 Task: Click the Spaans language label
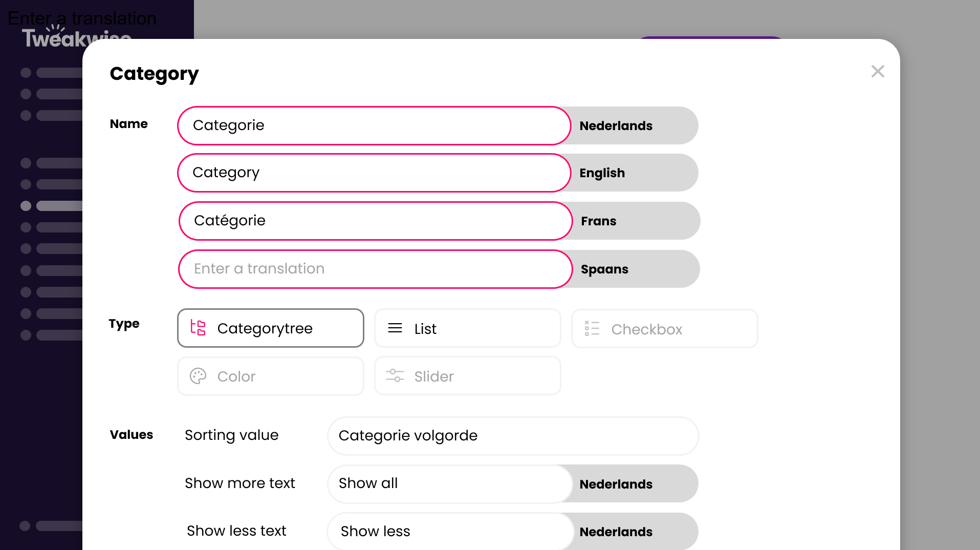604,269
